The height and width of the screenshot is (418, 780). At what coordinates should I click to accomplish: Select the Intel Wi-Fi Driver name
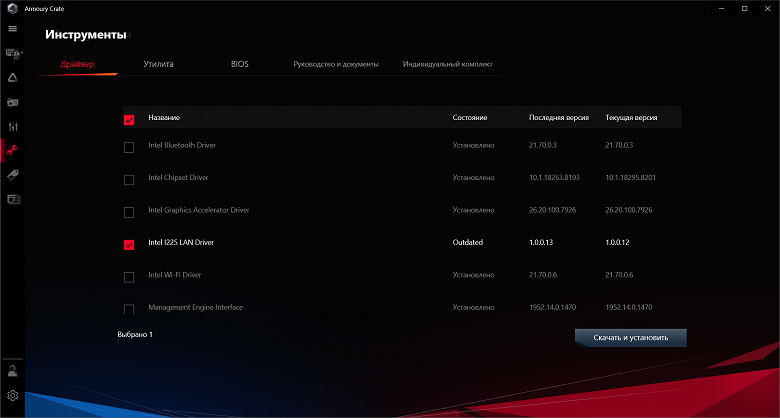click(x=175, y=275)
